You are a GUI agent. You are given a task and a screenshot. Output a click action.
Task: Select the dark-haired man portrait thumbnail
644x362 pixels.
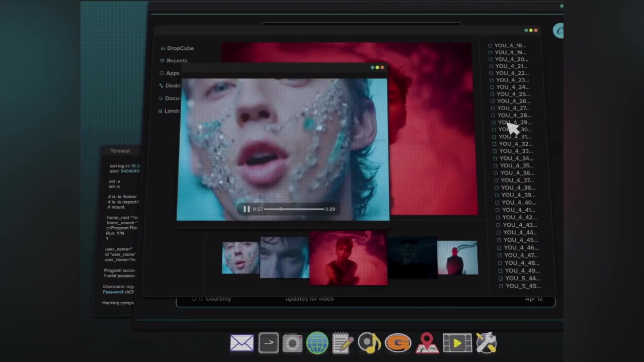284,257
